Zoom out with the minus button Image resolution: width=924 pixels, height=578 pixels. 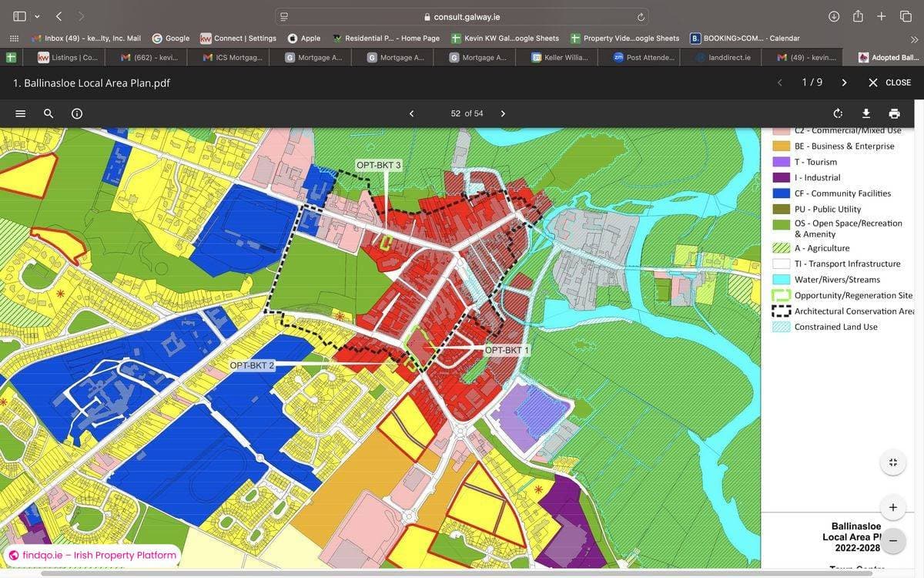[x=892, y=540]
